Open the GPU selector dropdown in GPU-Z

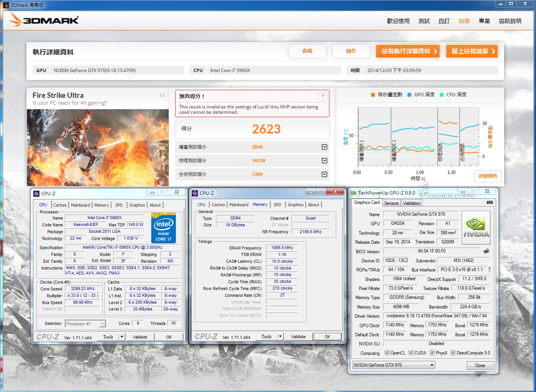point(393,365)
